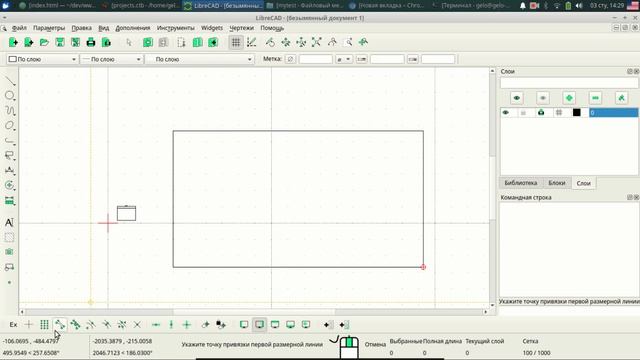Click the Insert image camera icon

click(9, 252)
